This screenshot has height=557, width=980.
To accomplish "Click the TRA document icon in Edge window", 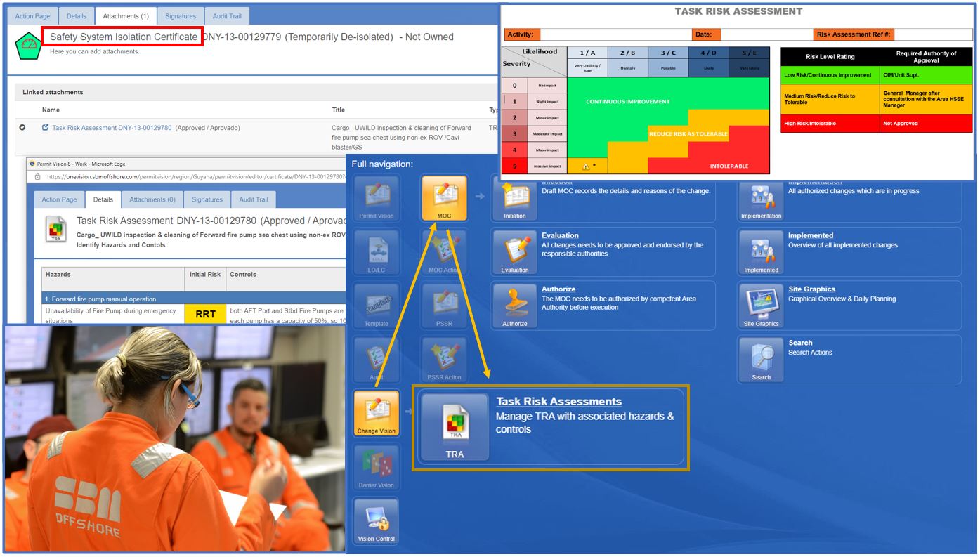I will click(55, 230).
